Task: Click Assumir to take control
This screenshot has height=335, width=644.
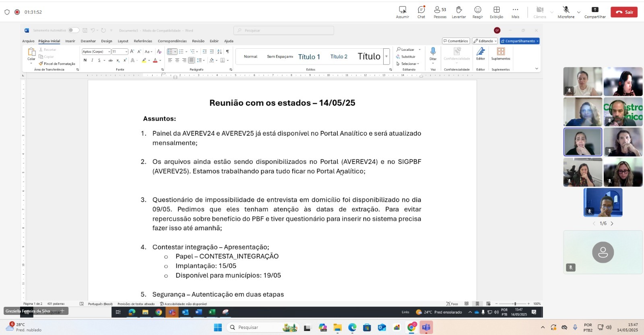Action: click(402, 12)
